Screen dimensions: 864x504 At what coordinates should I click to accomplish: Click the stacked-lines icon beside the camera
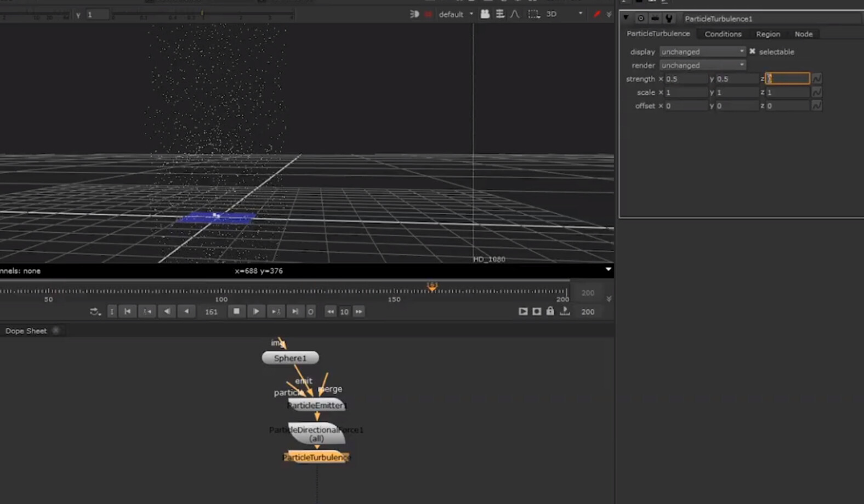[500, 14]
